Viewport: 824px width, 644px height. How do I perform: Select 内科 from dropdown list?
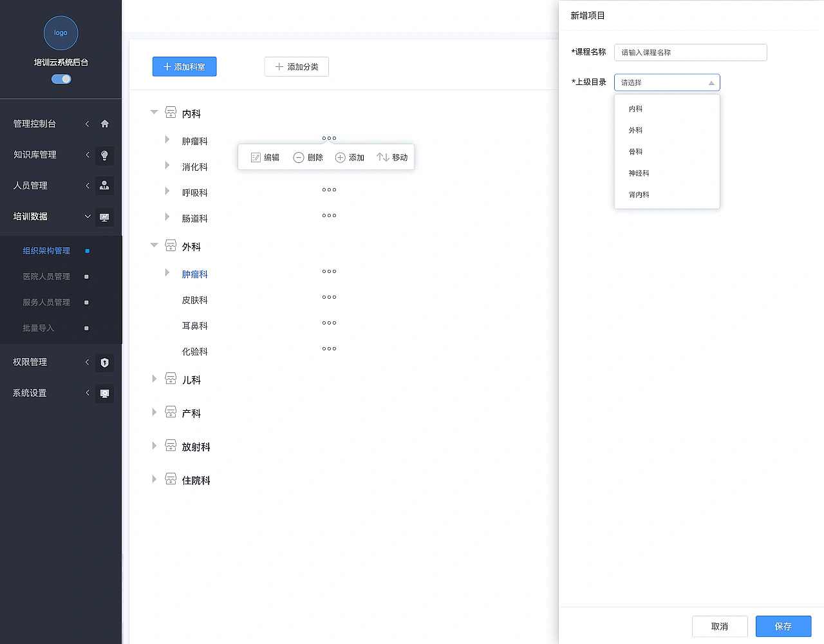click(x=667, y=109)
